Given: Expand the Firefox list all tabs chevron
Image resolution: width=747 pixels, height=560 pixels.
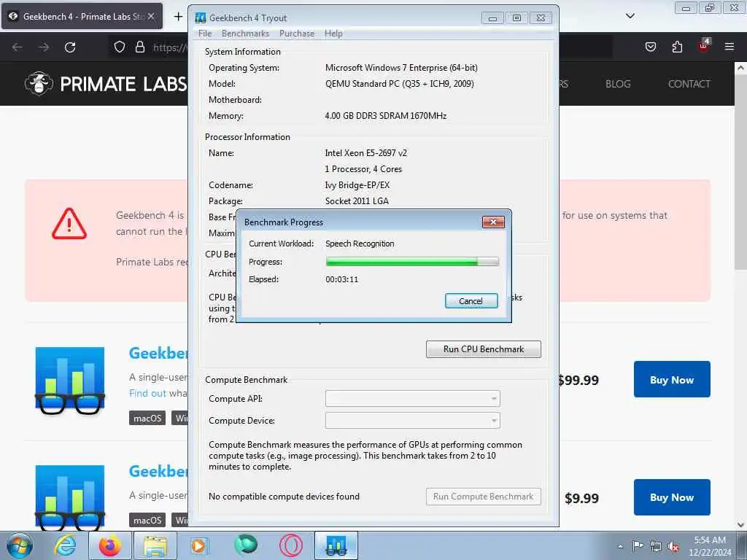Looking at the screenshot, I should 630,16.
